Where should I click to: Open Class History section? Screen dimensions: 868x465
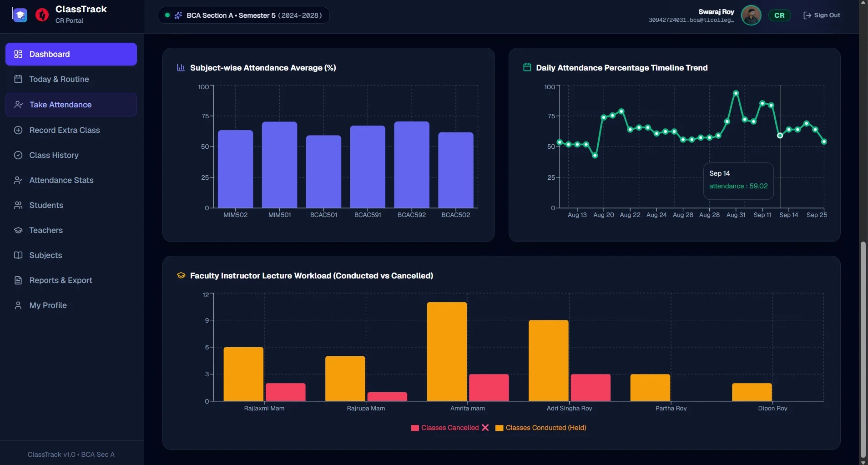point(71,155)
